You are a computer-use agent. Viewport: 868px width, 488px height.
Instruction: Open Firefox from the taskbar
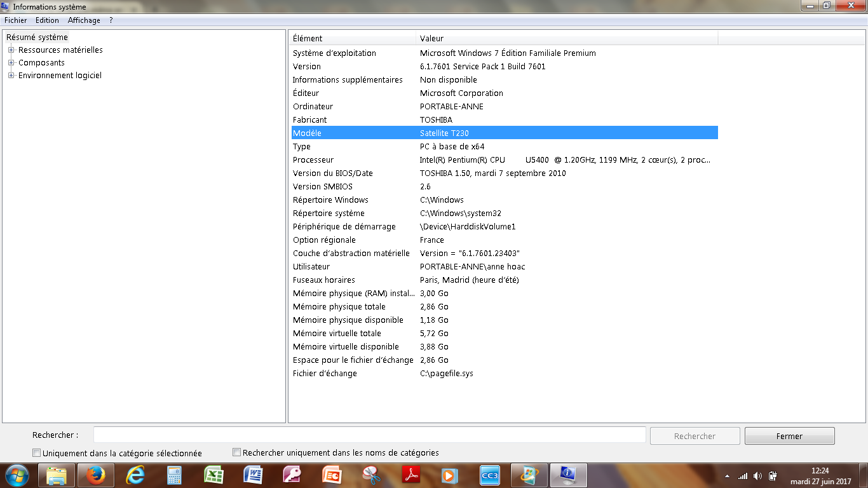(x=95, y=475)
